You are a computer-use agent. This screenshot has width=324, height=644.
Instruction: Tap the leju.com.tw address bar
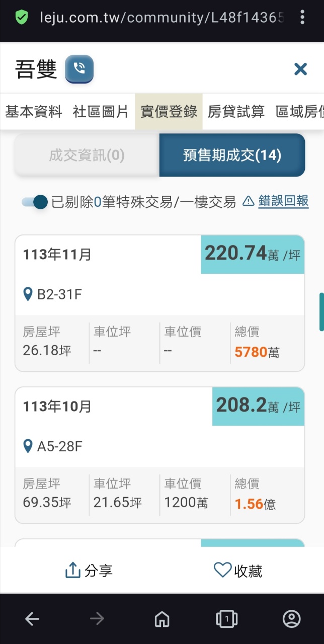[161, 18]
